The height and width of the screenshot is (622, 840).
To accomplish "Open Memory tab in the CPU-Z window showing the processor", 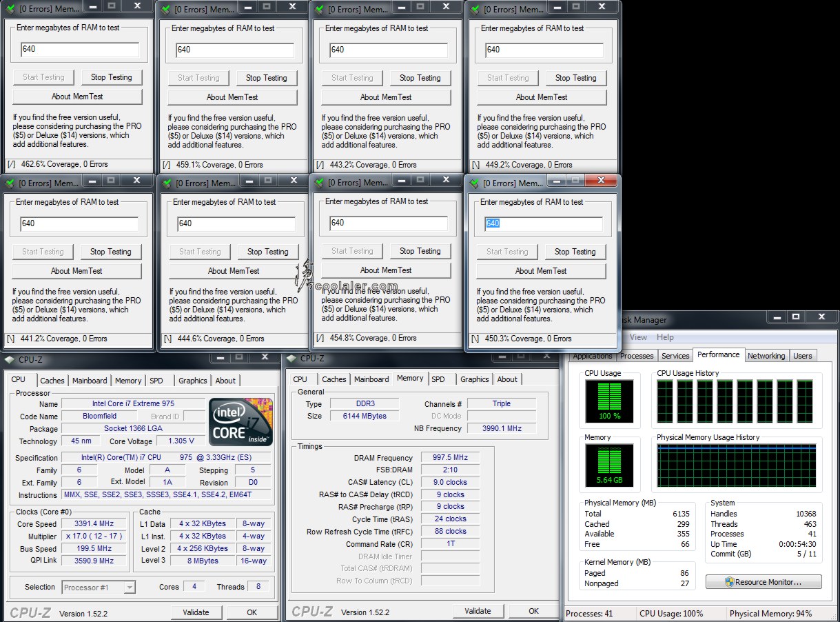I will (128, 381).
